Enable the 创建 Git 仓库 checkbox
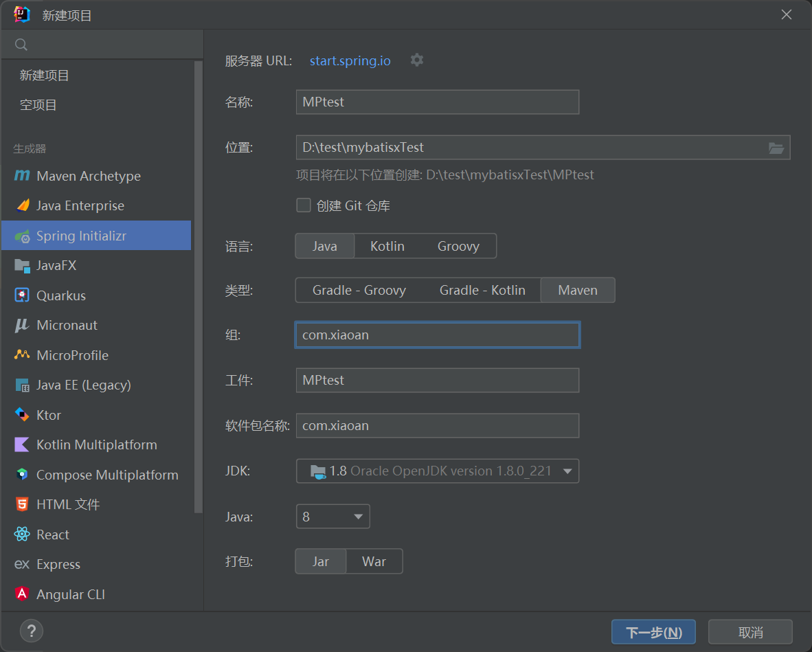Viewport: 812px width, 652px height. click(x=303, y=205)
